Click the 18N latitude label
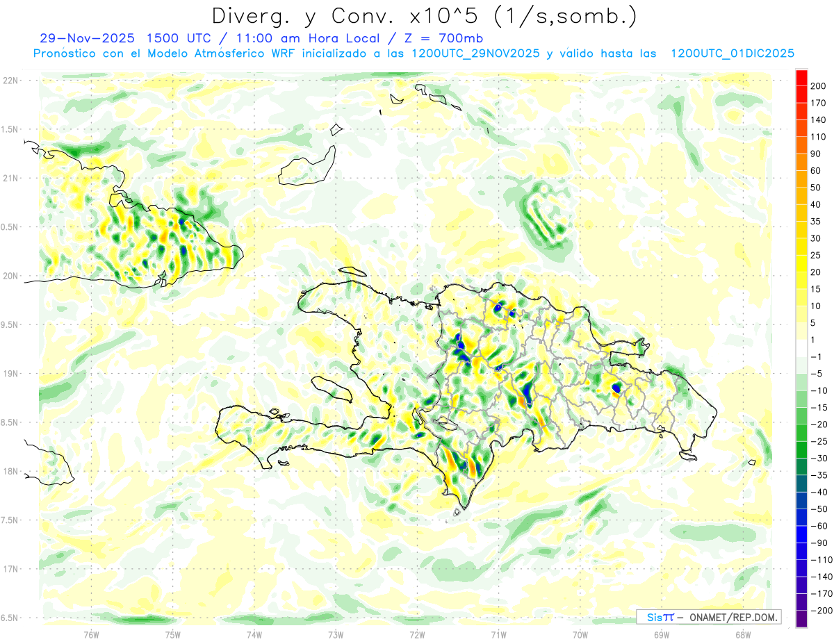834x644 pixels. [x=10, y=471]
